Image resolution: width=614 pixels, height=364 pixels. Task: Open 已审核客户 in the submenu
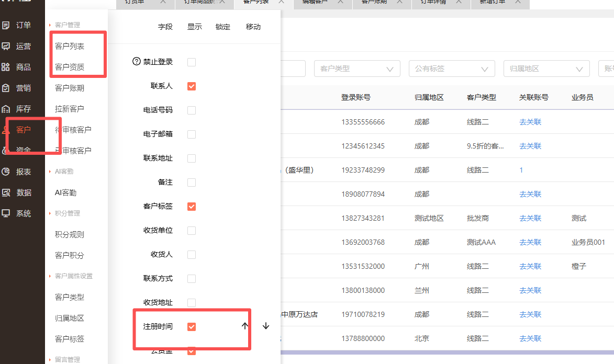[73, 151]
